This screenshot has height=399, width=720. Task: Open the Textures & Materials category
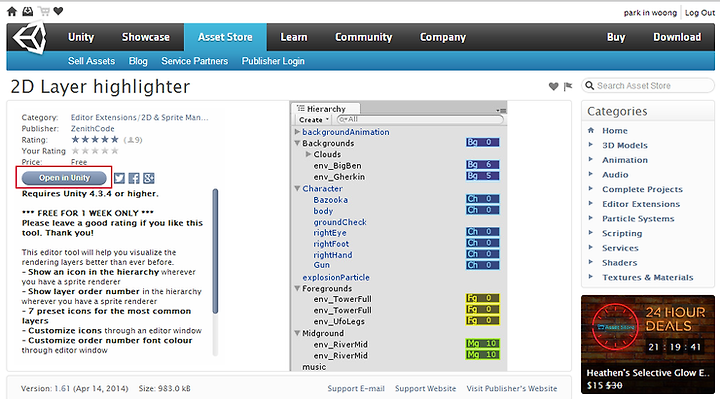(x=648, y=277)
